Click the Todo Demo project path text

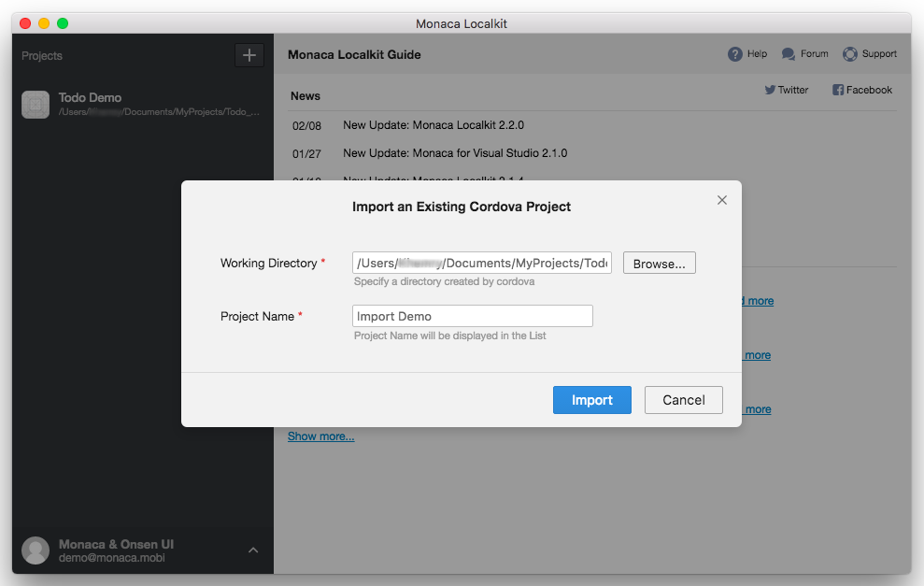159,112
